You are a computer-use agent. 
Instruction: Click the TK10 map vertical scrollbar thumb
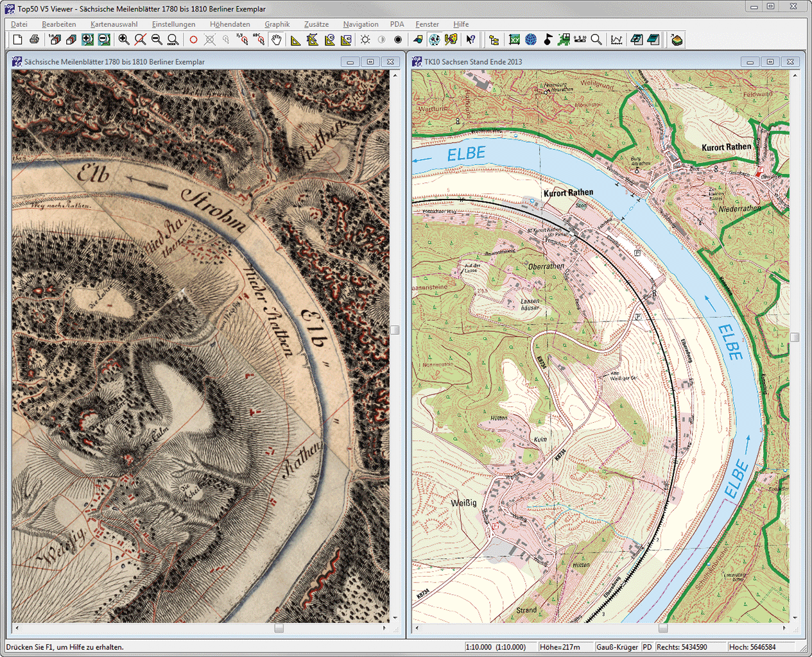pos(795,337)
